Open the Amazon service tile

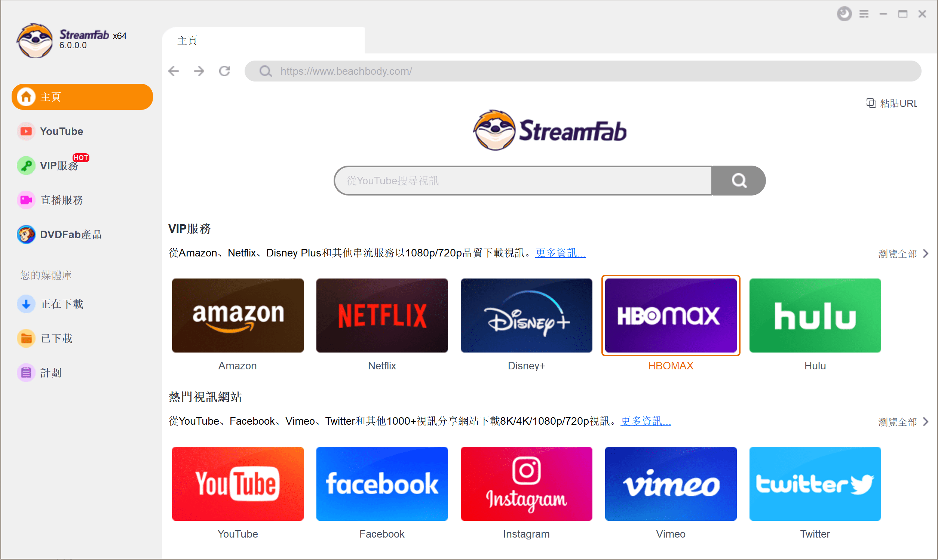238,316
